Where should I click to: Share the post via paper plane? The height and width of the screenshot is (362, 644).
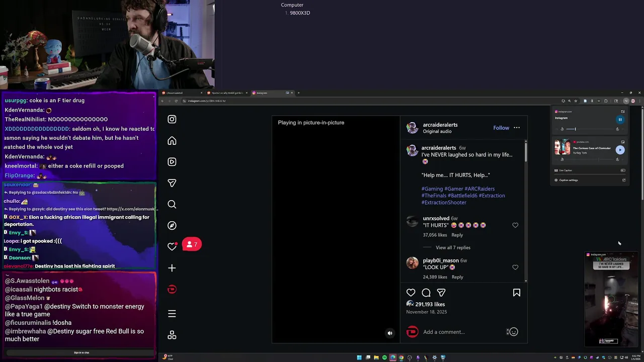coord(441,293)
